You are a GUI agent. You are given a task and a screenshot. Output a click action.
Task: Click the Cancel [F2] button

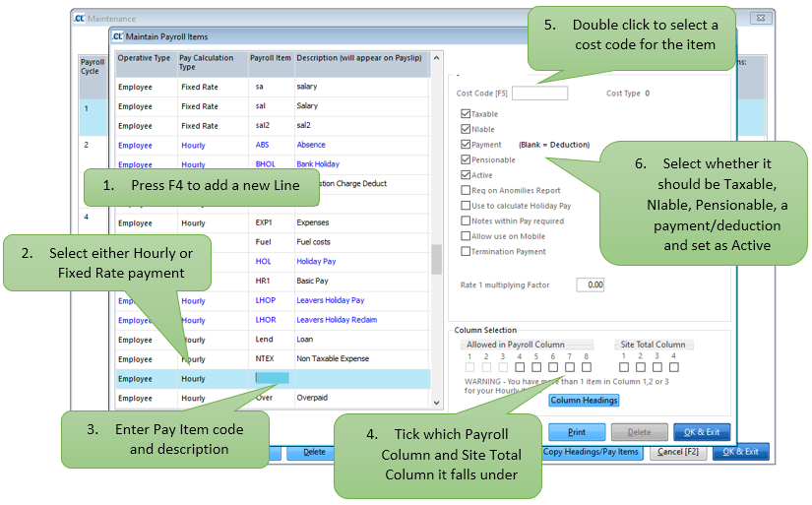[677, 452]
